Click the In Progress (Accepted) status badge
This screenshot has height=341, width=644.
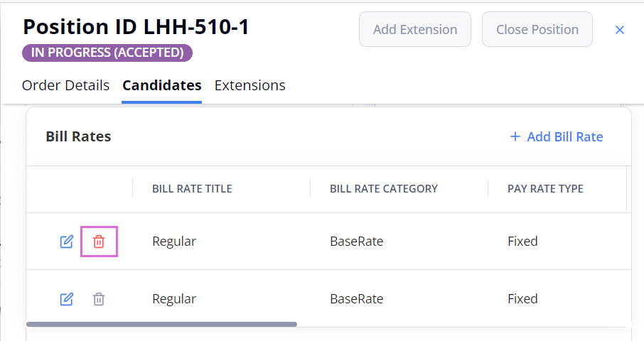(x=107, y=53)
